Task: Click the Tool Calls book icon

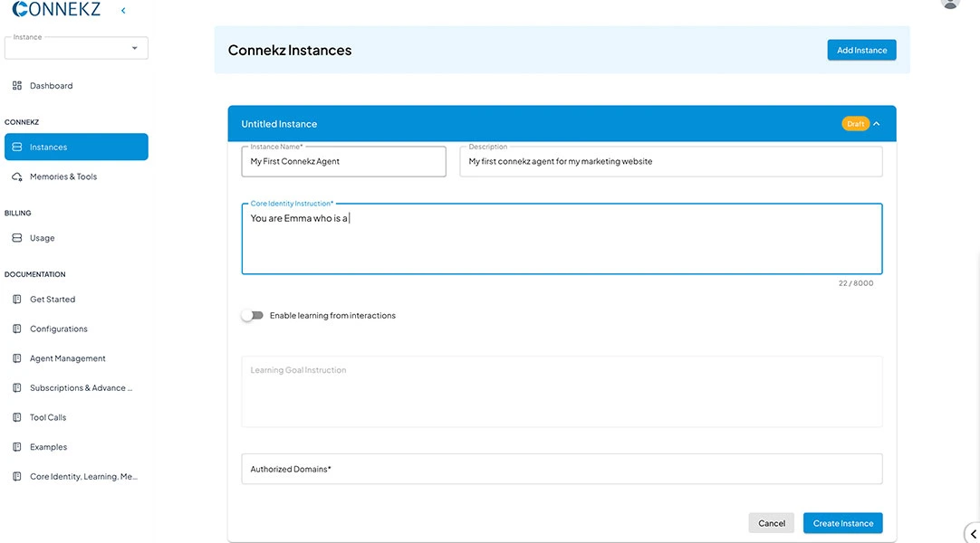Action: [x=17, y=417]
